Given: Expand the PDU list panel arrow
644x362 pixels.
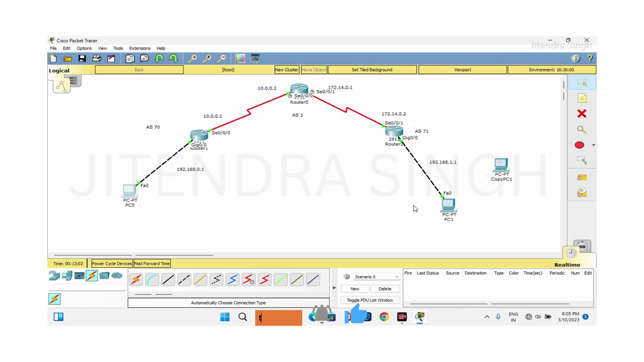Looking at the screenshot, I should [x=334, y=288].
